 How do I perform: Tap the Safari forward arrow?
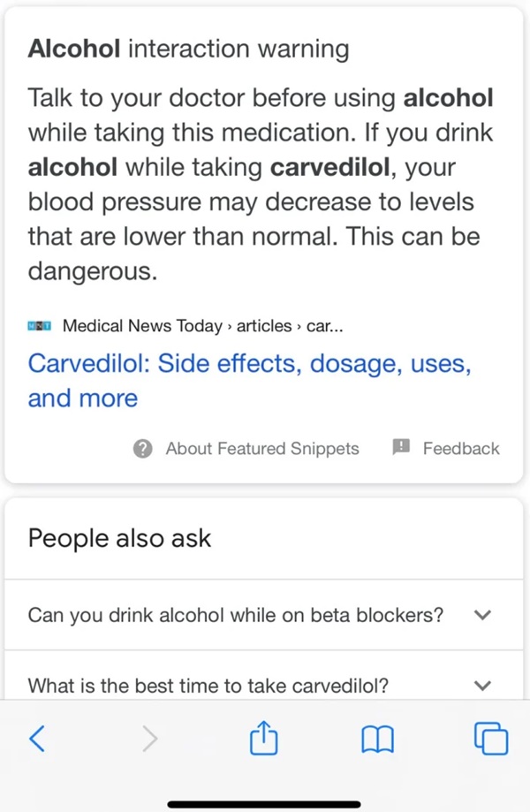[150, 738]
